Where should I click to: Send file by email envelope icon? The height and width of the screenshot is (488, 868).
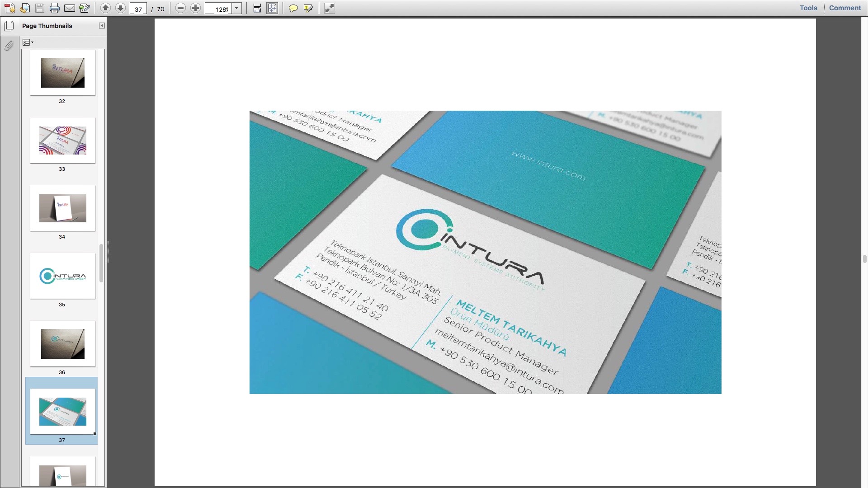click(x=70, y=8)
